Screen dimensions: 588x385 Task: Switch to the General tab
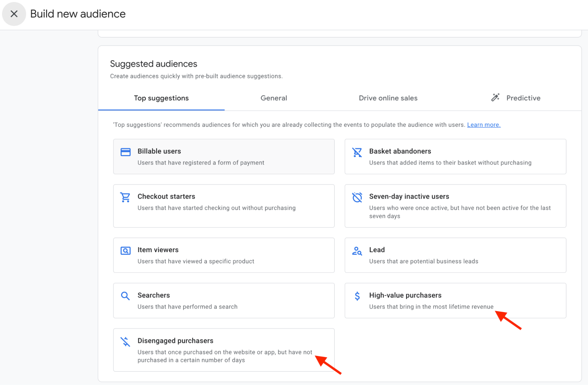(274, 98)
